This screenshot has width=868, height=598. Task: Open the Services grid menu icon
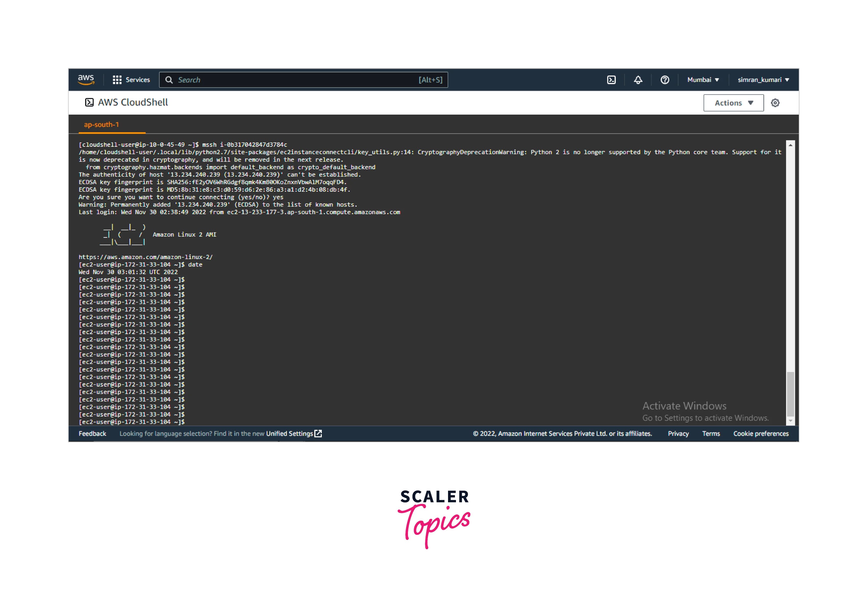(x=117, y=80)
